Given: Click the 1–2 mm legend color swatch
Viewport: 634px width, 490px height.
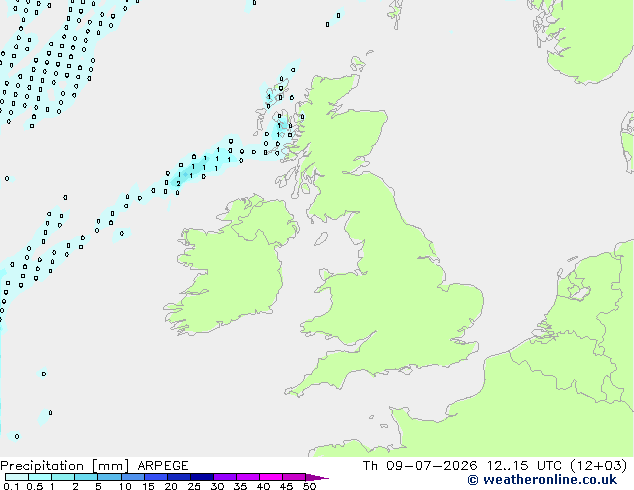Looking at the screenshot, I should [63, 477].
